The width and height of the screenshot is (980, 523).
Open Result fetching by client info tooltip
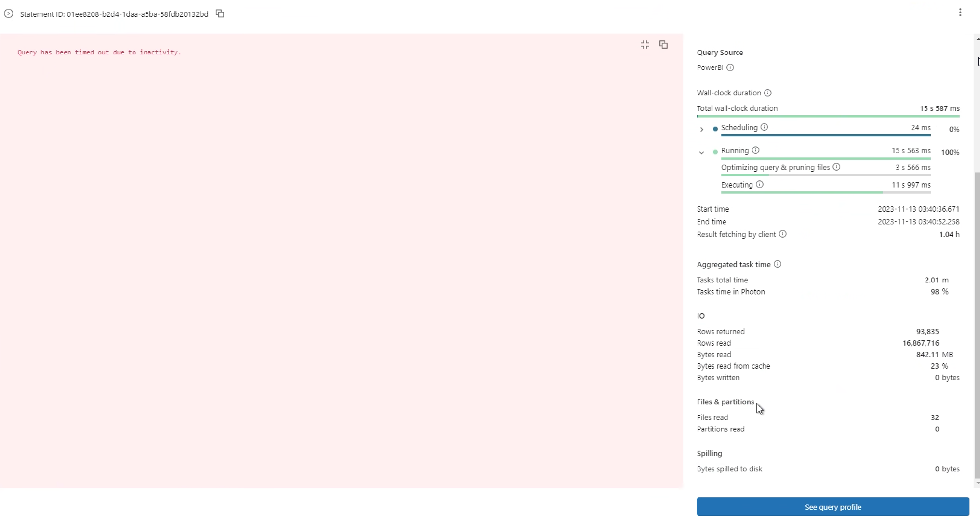782,234
